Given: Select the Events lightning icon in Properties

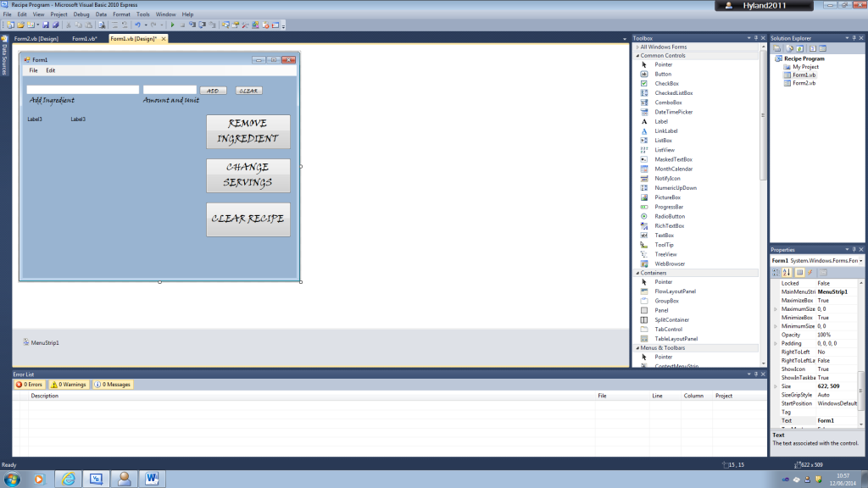Looking at the screenshot, I should click(810, 272).
